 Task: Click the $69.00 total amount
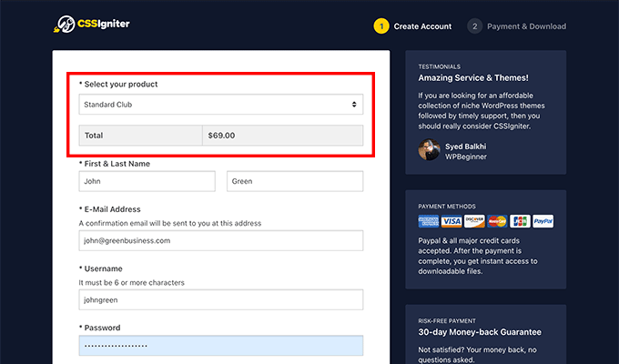[x=221, y=135]
